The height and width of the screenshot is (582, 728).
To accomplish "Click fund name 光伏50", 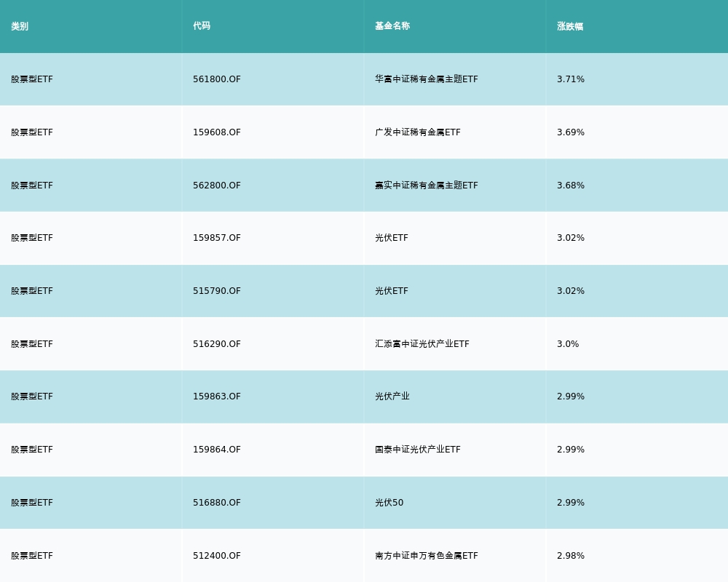I will 389,503.
